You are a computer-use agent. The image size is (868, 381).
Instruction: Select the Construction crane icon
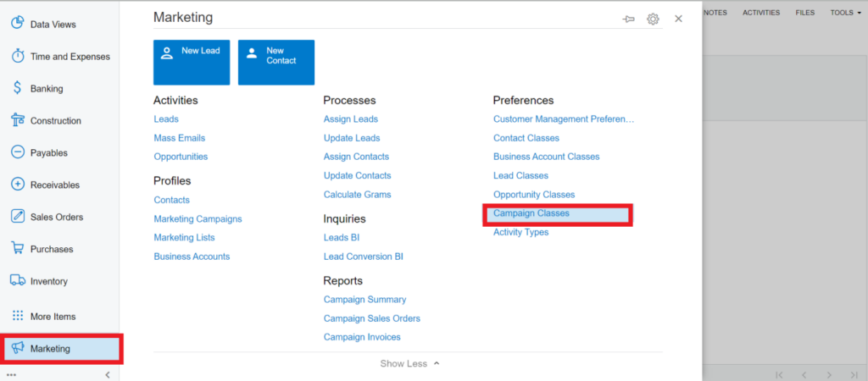click(x=17, y=120)
